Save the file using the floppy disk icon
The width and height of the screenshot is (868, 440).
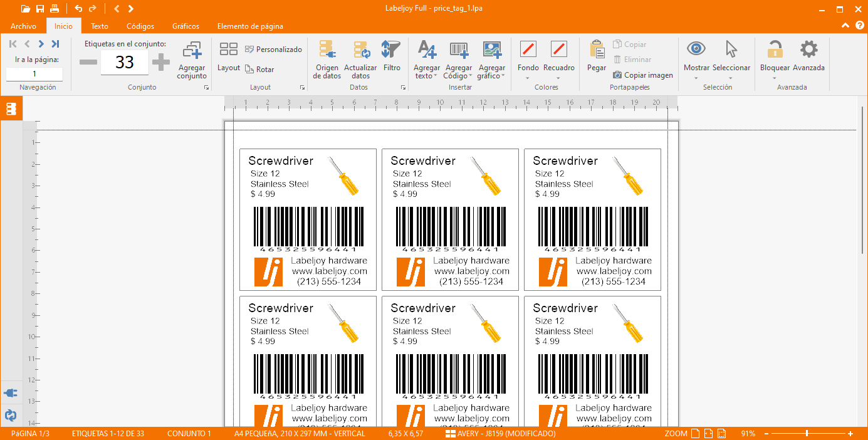40,9
